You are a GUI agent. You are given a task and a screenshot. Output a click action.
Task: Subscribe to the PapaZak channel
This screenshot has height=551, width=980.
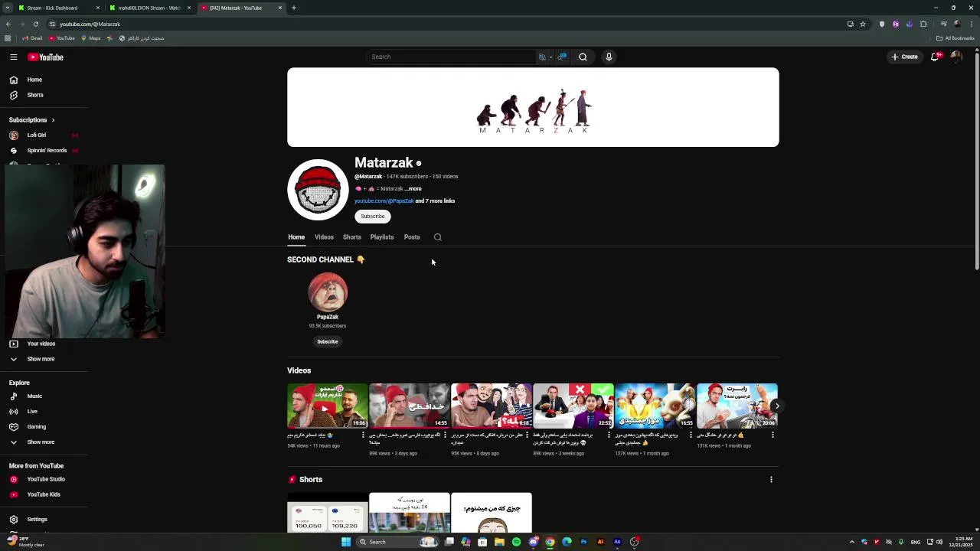(328, 342)
